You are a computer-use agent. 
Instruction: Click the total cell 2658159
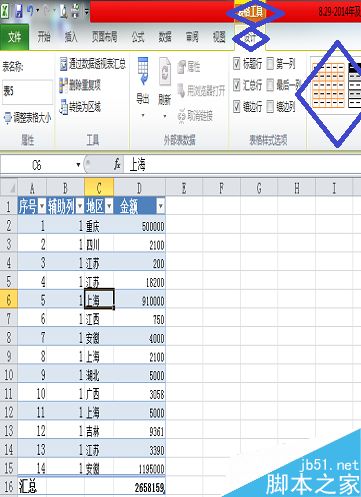pyautogui.click(x=139, y=487)
